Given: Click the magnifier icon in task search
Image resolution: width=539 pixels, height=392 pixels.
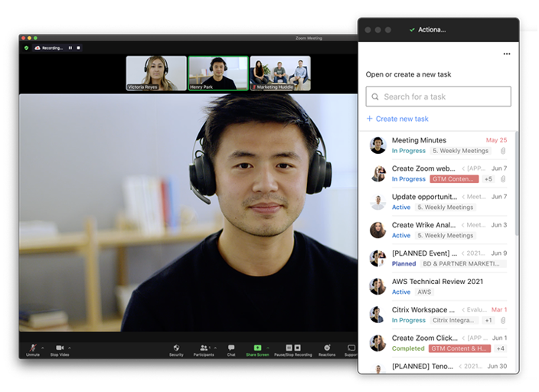Looking at the screenshot, I should (375, 96).
